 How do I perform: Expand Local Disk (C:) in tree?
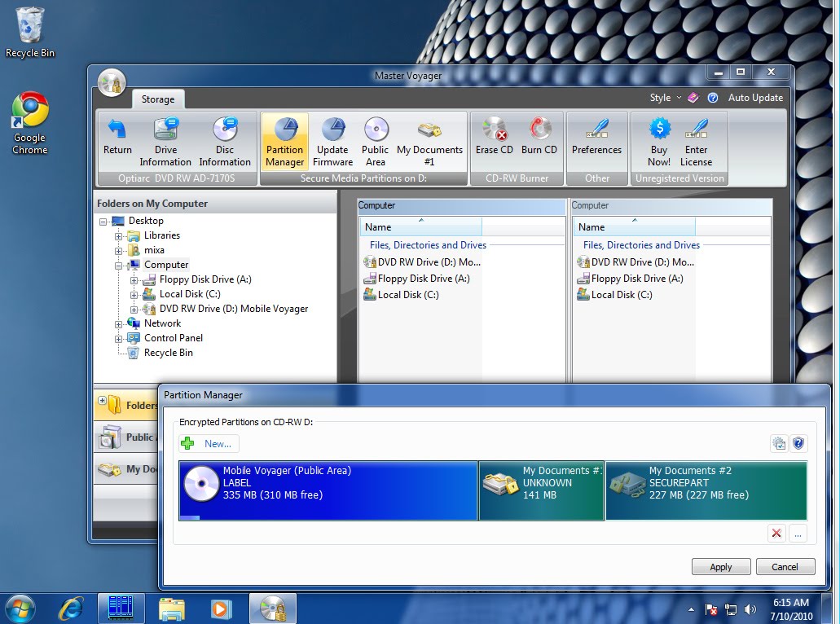134,295
